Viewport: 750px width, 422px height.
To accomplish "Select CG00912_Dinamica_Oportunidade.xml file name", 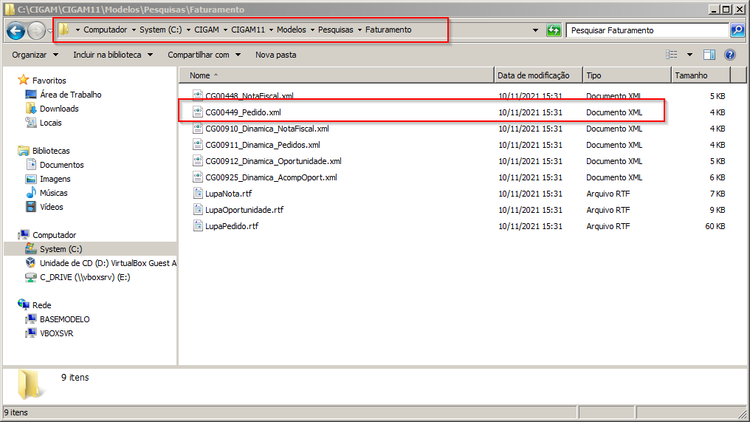I will (273, 161).
